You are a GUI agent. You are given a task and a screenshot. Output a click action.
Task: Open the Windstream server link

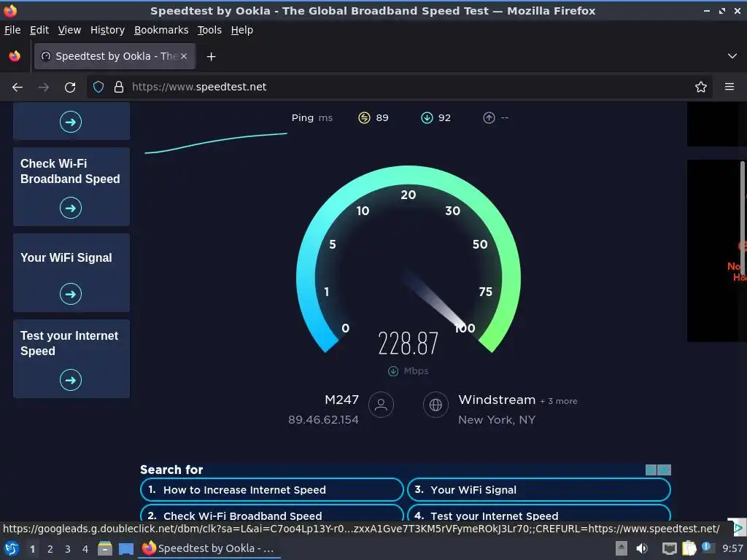(497, 400)
